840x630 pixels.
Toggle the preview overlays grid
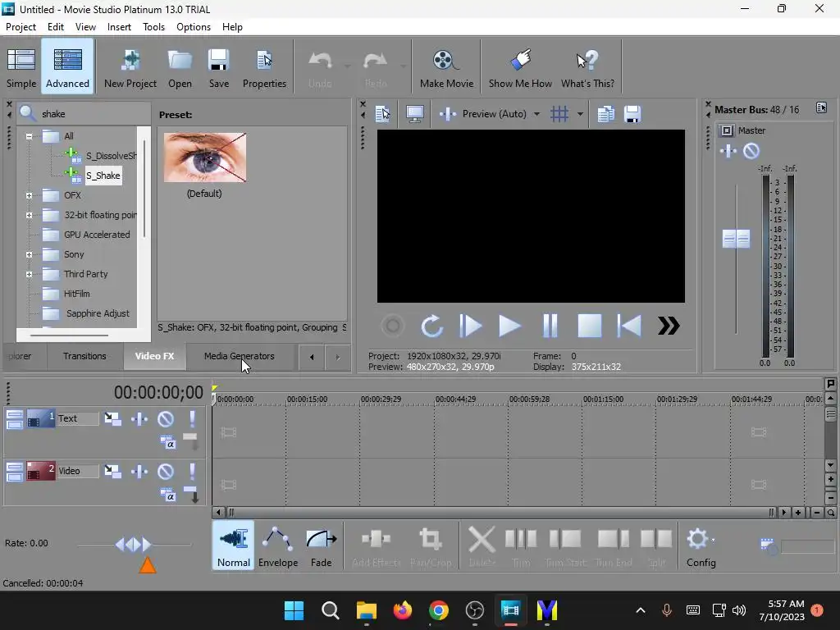[559, 114]
